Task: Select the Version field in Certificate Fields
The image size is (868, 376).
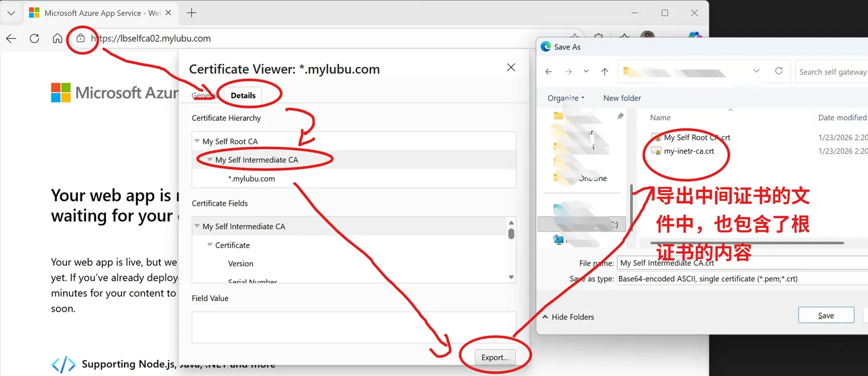Action: pos(241,263)
